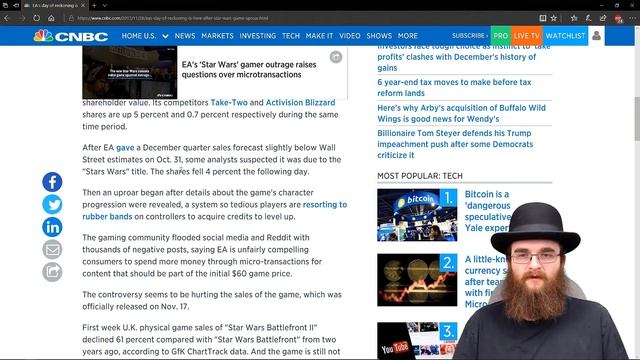Image resolution: width=640 pixels, height=360 pixels.
Task: Open 'Bitcoin is a dangerous speculative' headline
Action: [487, 211]
